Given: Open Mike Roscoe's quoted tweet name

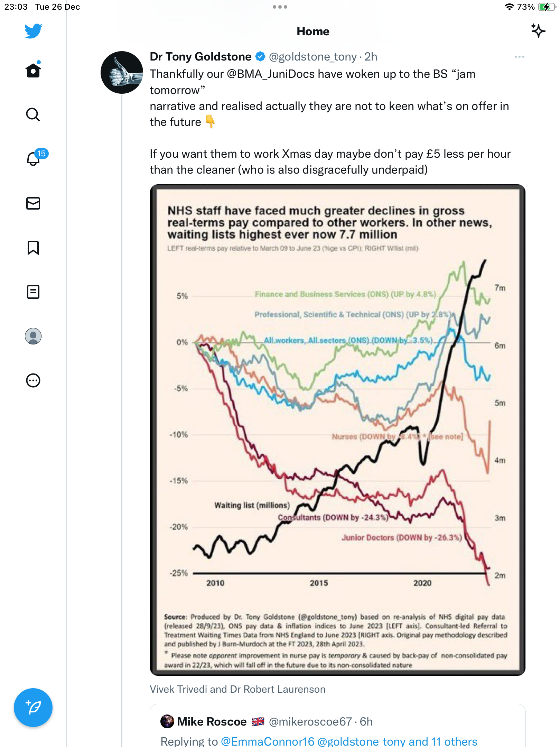Looking at the screenshot, I should click(212, 721).
